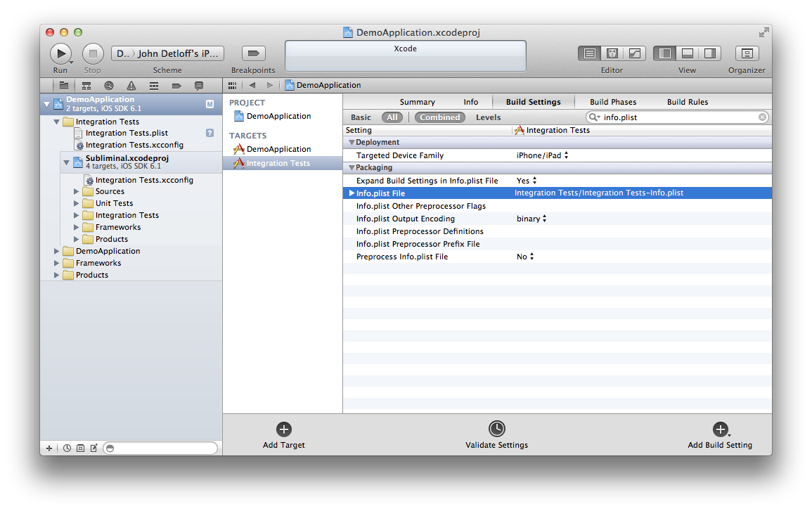Viewport: 812px width, 511px height.
Task: Collapse the Subliminal.xcodeproj node
Action: coord(66,162)
